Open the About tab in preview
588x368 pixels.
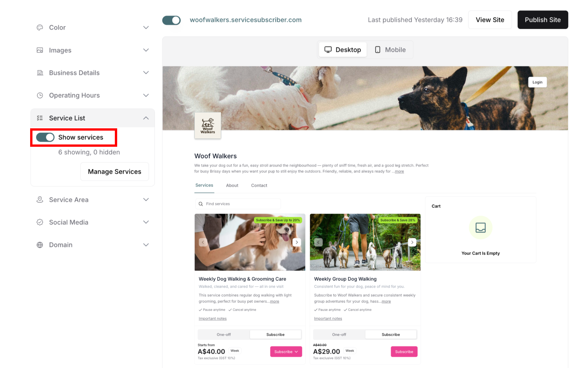coord(232,185)
